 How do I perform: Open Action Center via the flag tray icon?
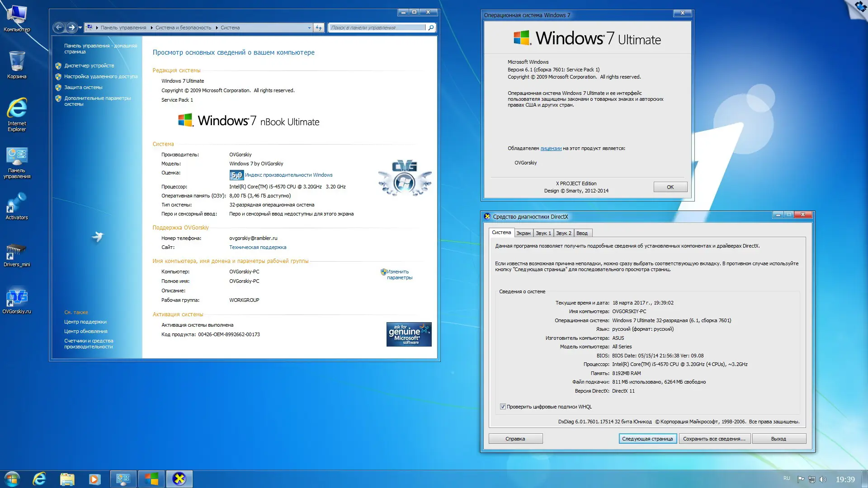click(801, 479)
